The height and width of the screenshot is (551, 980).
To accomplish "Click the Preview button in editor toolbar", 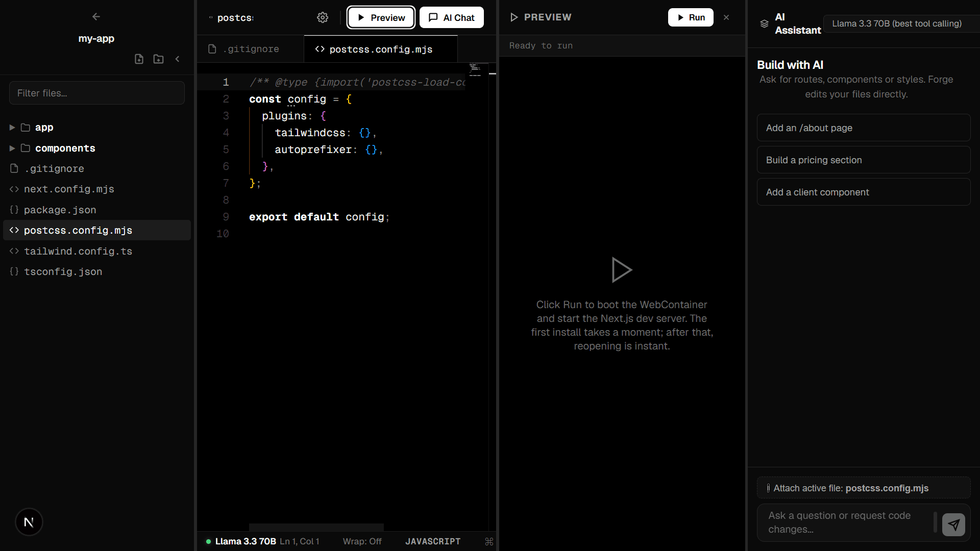I will point(381,17).
